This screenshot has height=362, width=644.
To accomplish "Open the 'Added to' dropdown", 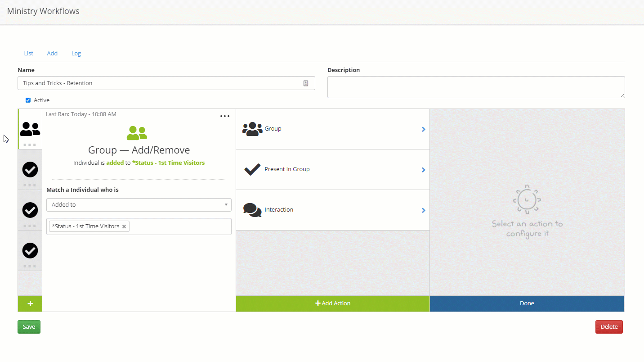I will click(x=139, y=205).
